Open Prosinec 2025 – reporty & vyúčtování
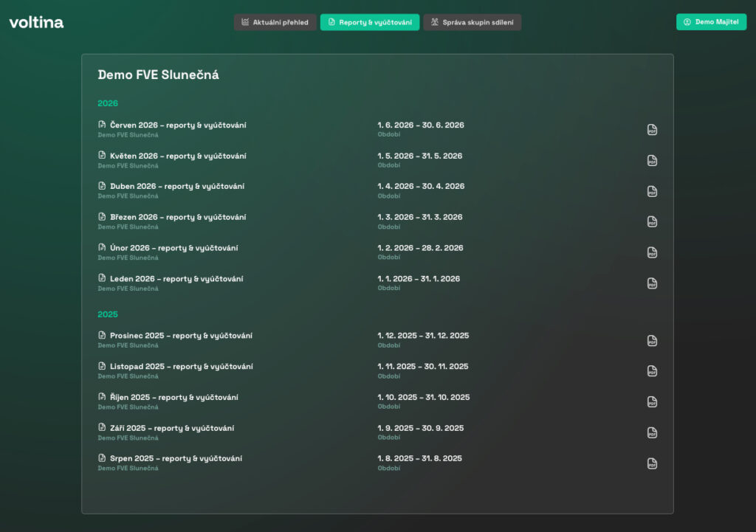The width and height of the screenshot is (756, 532). coord(181,336)
